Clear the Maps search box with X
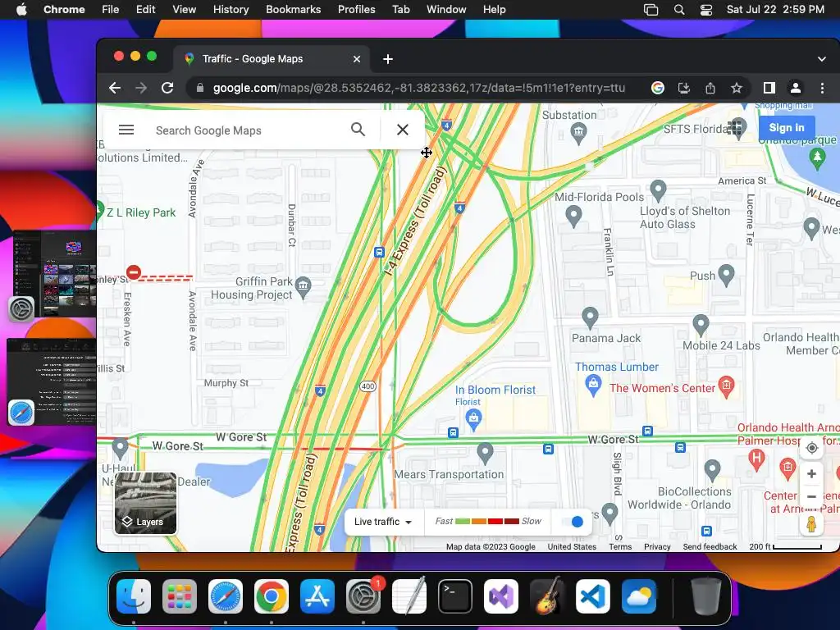 (x=402, y=129)
